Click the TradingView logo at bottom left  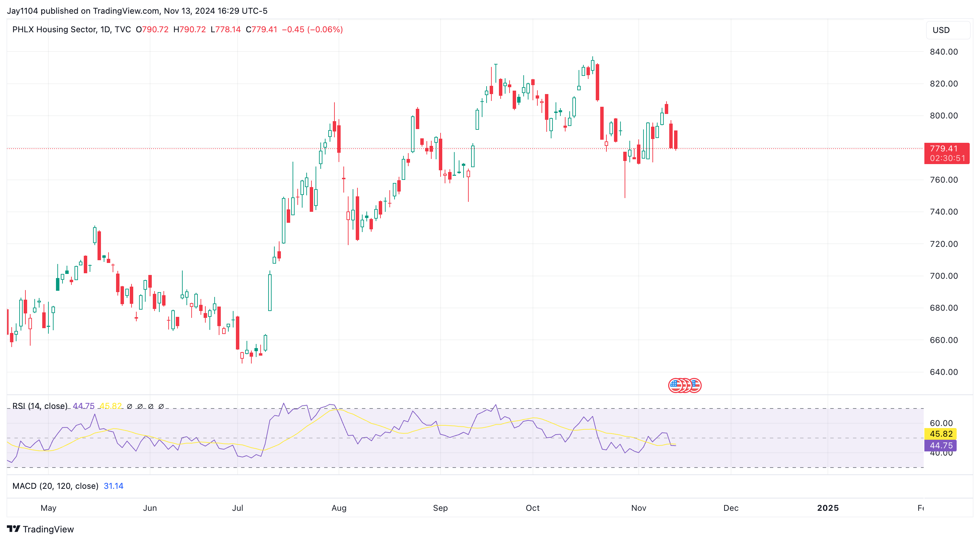point(40,529)
